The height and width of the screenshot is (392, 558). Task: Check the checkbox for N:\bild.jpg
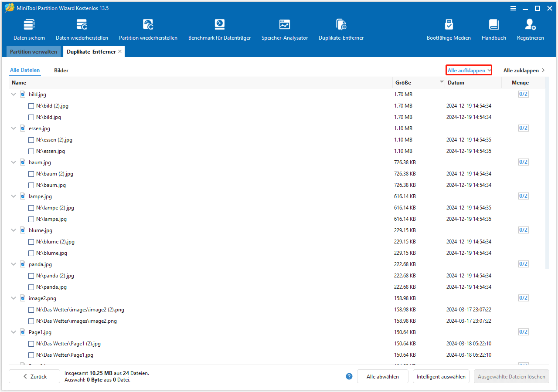pyautogui.click(x=31, y=117)
